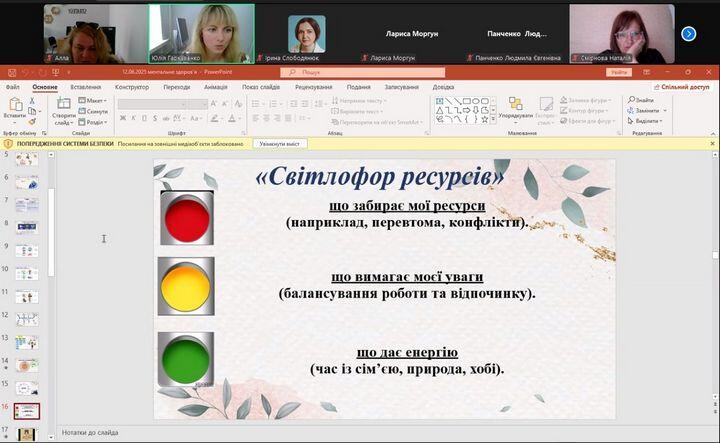The height and width of the screenshot is (443, 720).
Task: Click the Reset (Скинути) slide button
Action: point(93,111)
